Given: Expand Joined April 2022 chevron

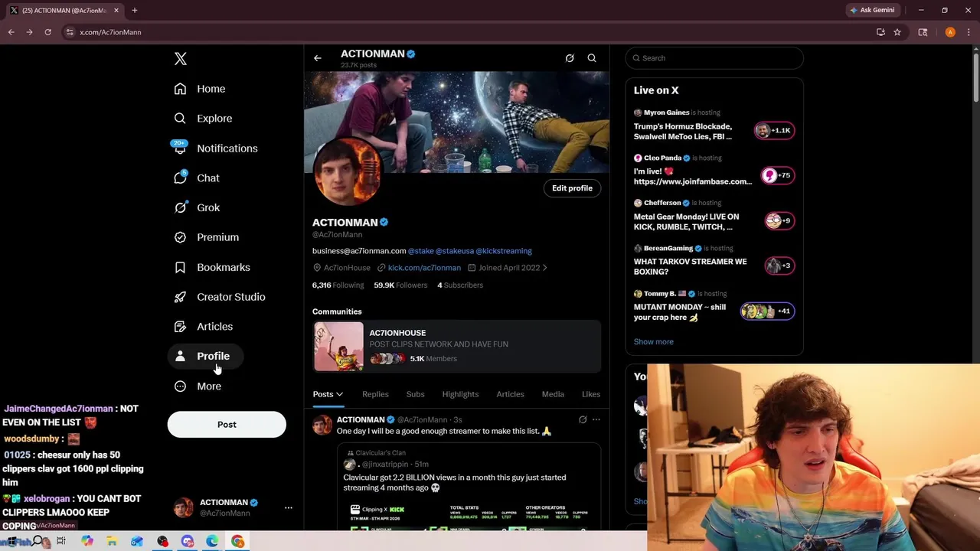Looking at the screenshot, I should coord(544,268).
